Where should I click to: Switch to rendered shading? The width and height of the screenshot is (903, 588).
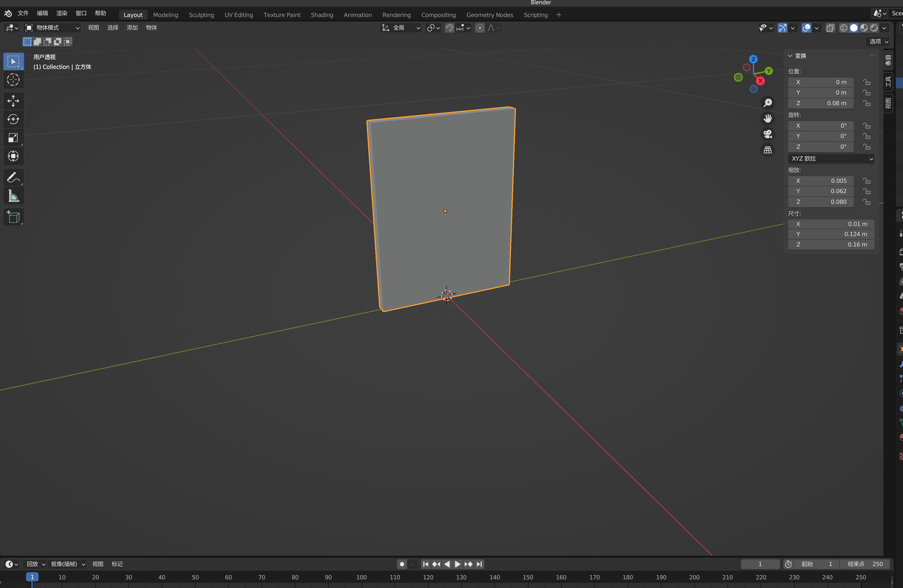tap(874, 28)
